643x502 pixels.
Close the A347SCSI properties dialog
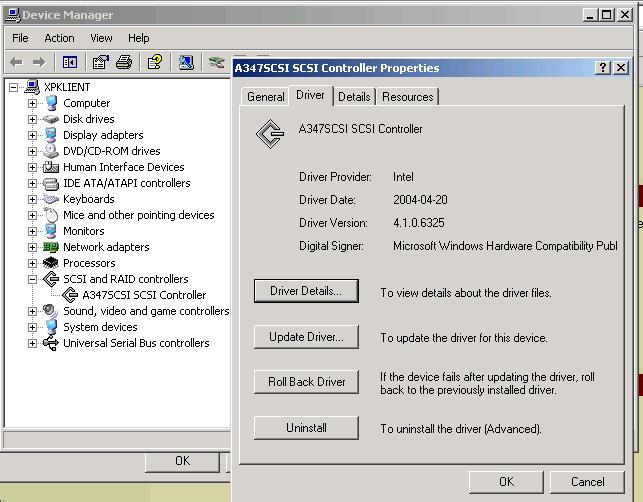coord(621,67)
